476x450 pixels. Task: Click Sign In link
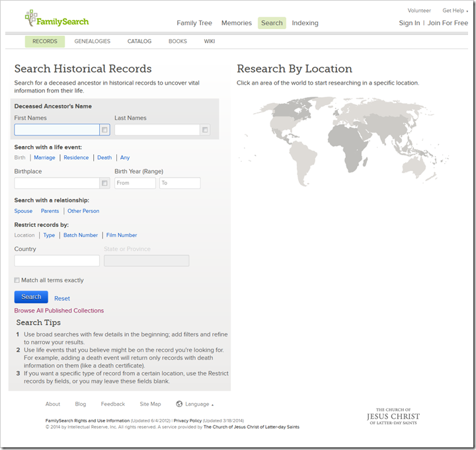(x=409, y=23)
